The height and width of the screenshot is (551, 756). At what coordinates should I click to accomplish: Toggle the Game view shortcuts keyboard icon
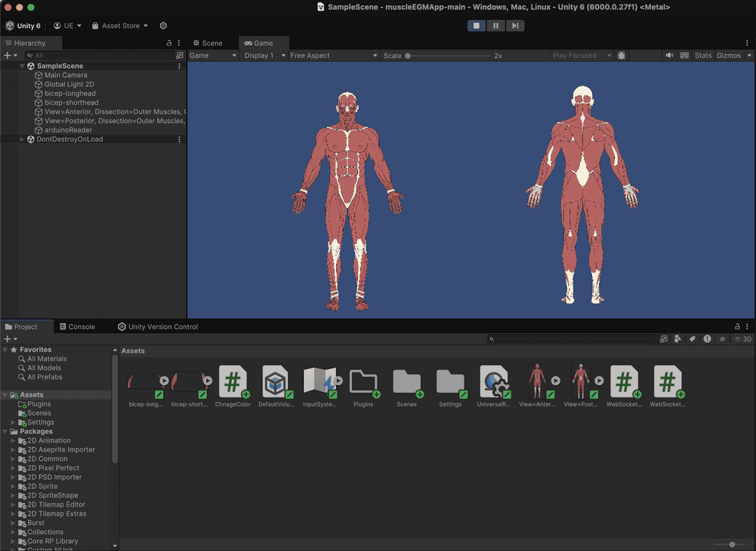point(684,55)
